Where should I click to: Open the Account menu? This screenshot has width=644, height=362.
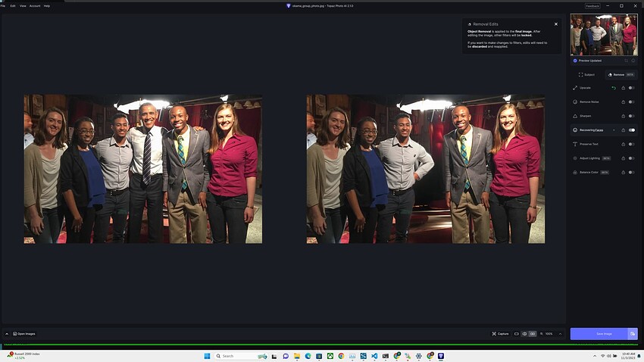pyautogui.click(x=35, y=5)
